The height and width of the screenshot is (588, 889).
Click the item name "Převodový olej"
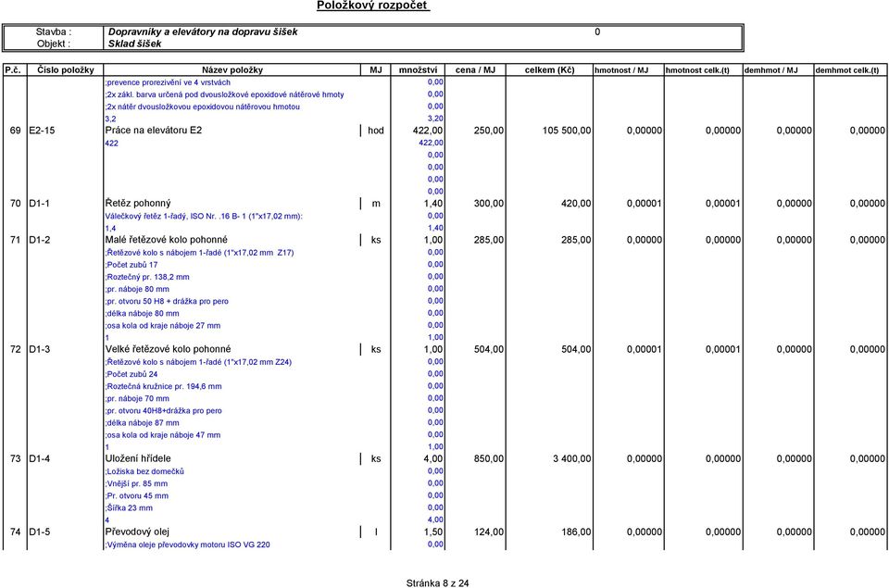tap(137, 532)
